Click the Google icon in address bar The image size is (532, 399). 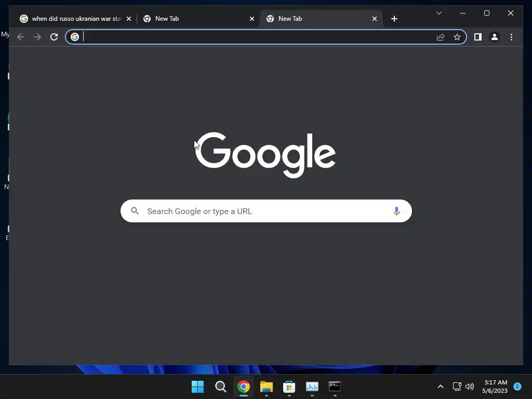[75, 37]
